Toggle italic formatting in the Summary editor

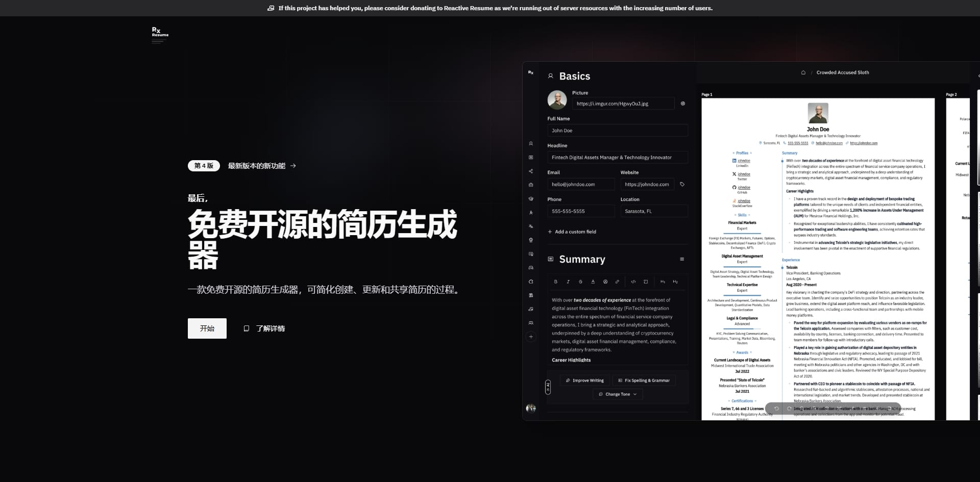coord(568,282)
